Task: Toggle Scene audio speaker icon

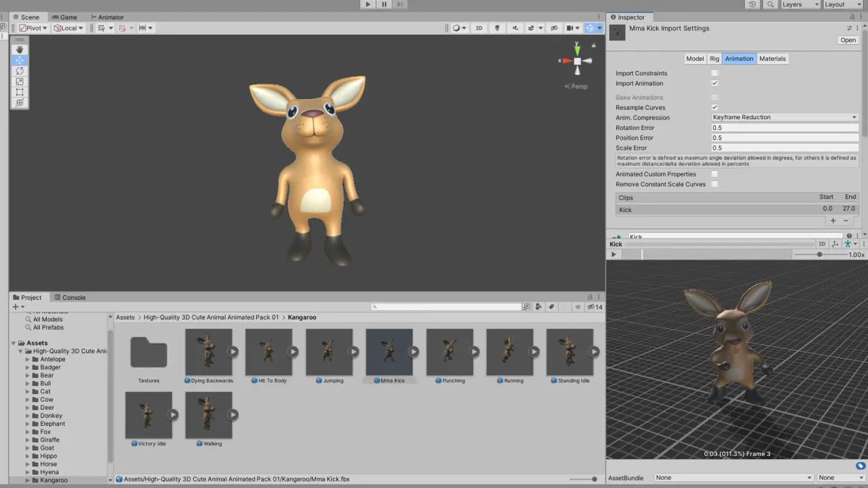Action: [515, 28]
